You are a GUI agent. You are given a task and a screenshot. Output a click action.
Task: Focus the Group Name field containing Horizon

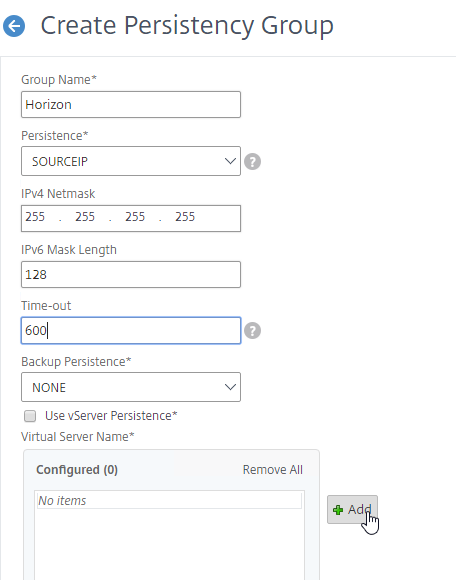click(x=131, y=105)
